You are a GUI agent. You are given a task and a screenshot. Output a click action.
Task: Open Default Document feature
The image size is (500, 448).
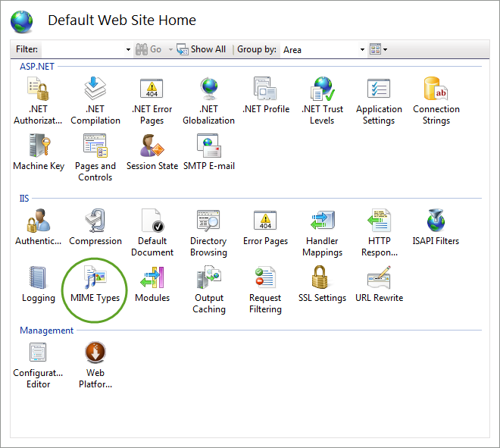point(152,233)
